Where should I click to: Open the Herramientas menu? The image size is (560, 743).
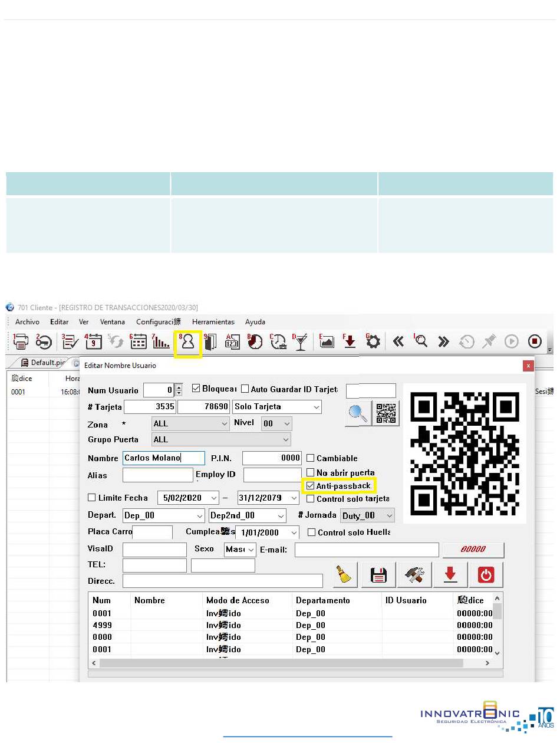213,322
